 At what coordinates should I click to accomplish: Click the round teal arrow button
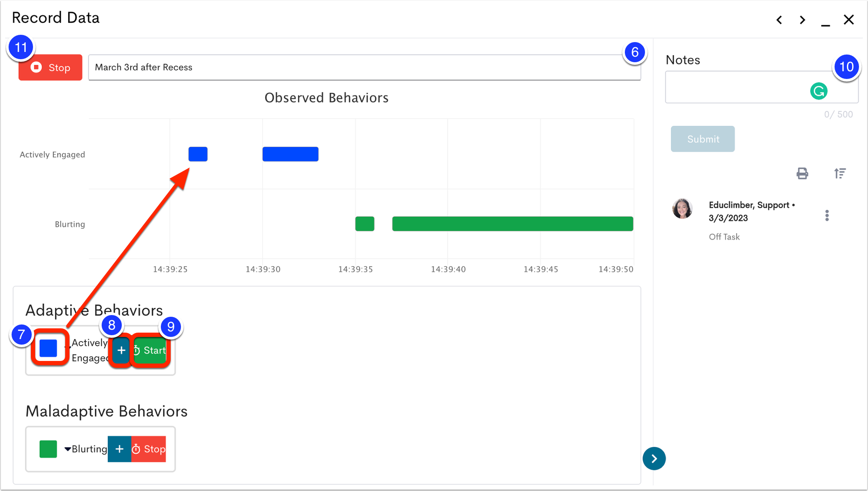pos(654,458)
